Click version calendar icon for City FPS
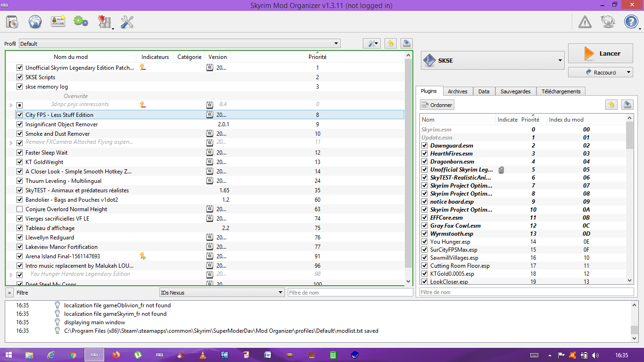The height and width of the screenshot is (362, 644). [209, 115]
